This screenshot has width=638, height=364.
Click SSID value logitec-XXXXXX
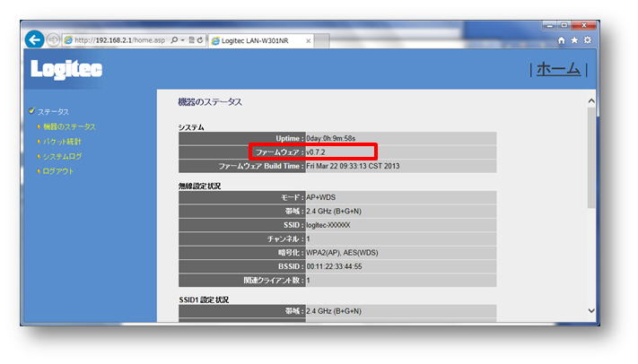[x=328, y=225]
